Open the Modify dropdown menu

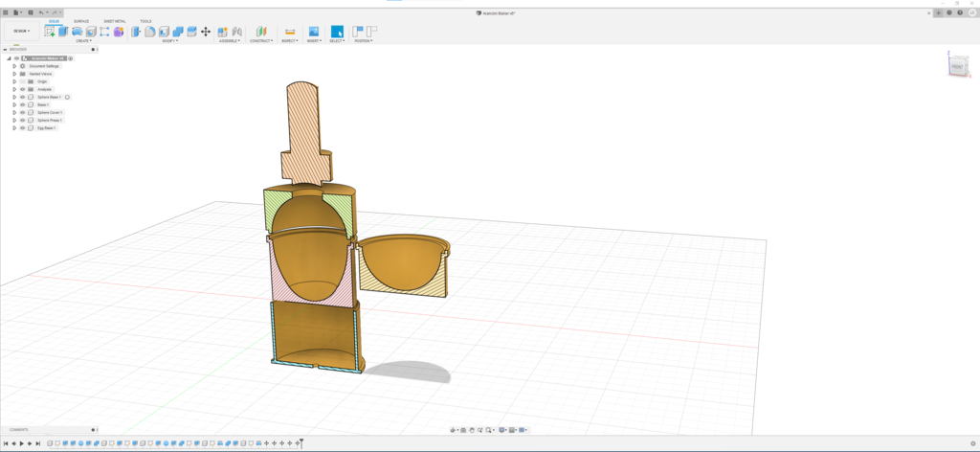tap(170, 40)
